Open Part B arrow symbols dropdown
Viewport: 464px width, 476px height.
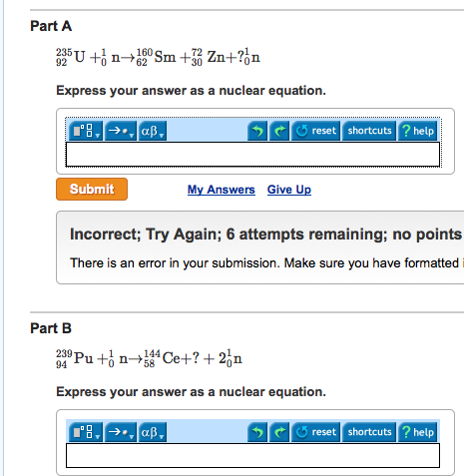(x=121, y=432)
